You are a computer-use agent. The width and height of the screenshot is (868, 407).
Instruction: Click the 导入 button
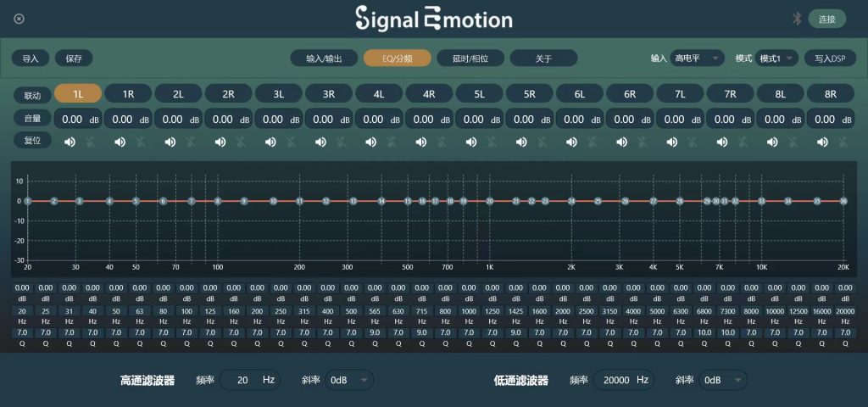coord(31,59)
